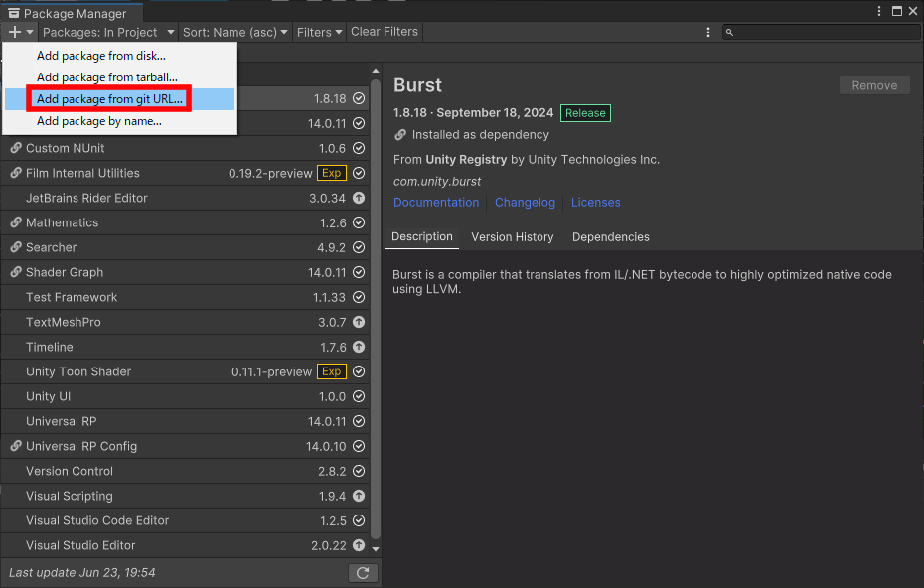Open the Sort: Name (asc) dropdown
Image resolution: width=924 pixels, height=588 pixels.
[234, 32]
